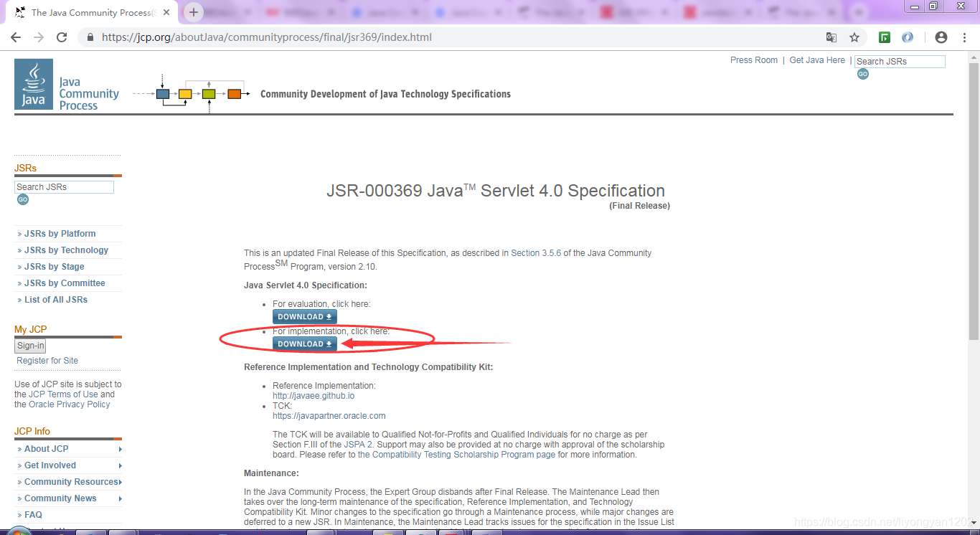Open the FAQ sidebar link
980x535 pixels.
point(33,515)
